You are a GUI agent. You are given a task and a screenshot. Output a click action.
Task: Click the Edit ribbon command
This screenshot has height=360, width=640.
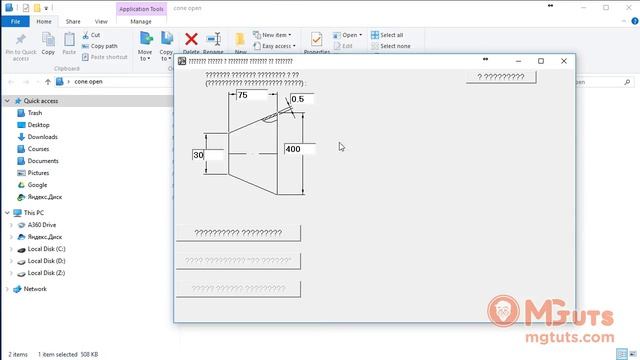coord(343,46)
